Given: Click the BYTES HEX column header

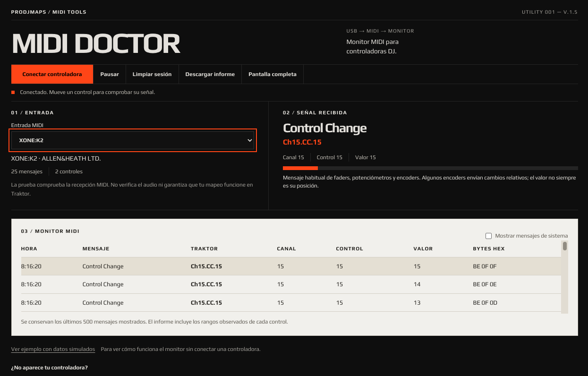Looking at the screenshot, I should [x=489, y=248].
